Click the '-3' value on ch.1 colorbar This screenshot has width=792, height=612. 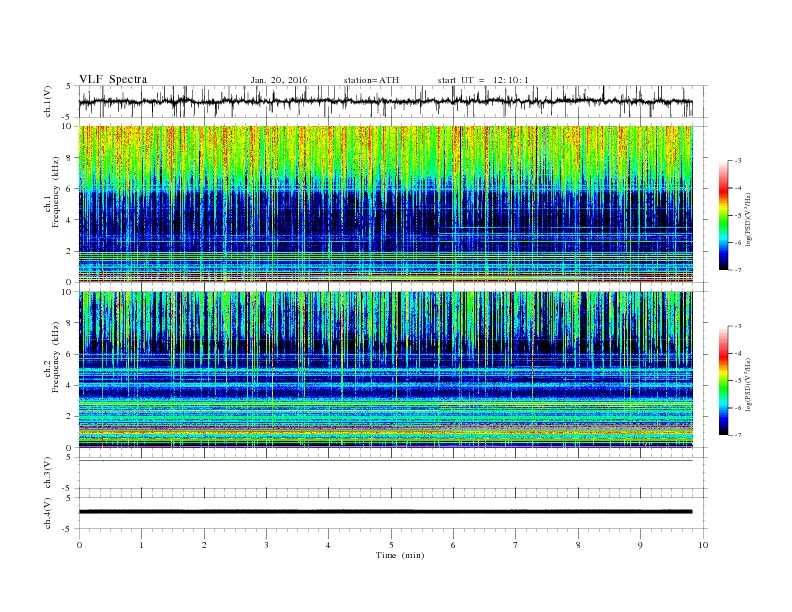(x=737, y=161)
